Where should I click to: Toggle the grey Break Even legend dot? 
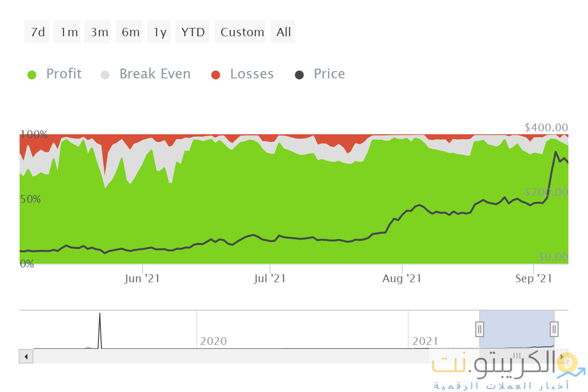click(x=105, y=74)
